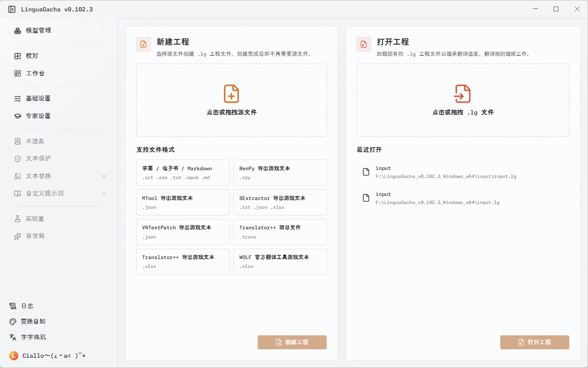
Task: Click the 自定义提示词 book icon
Action: (18, 193)
